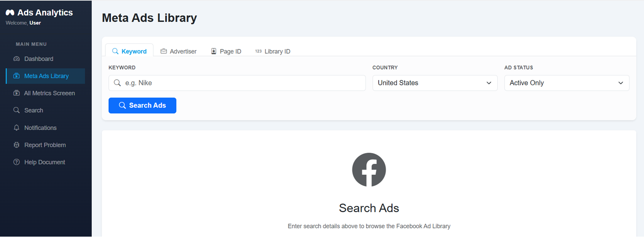
Task: Click the Facebook circle logo
Action: 369,170
